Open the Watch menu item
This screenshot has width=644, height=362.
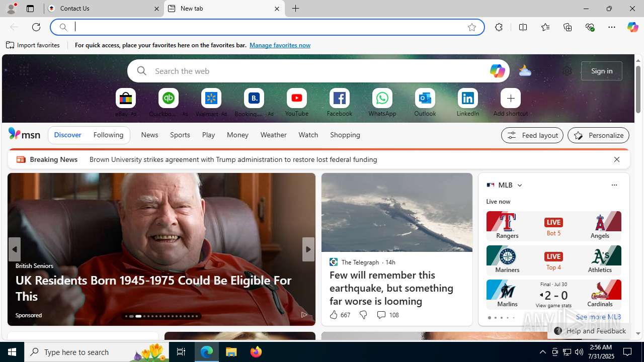click(x=308, y=135)
